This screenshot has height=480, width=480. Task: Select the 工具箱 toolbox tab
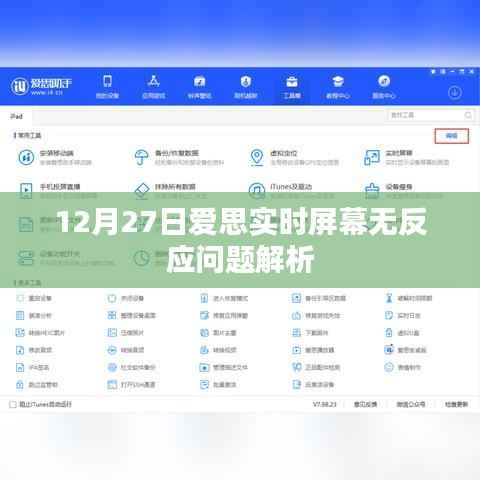292,87
